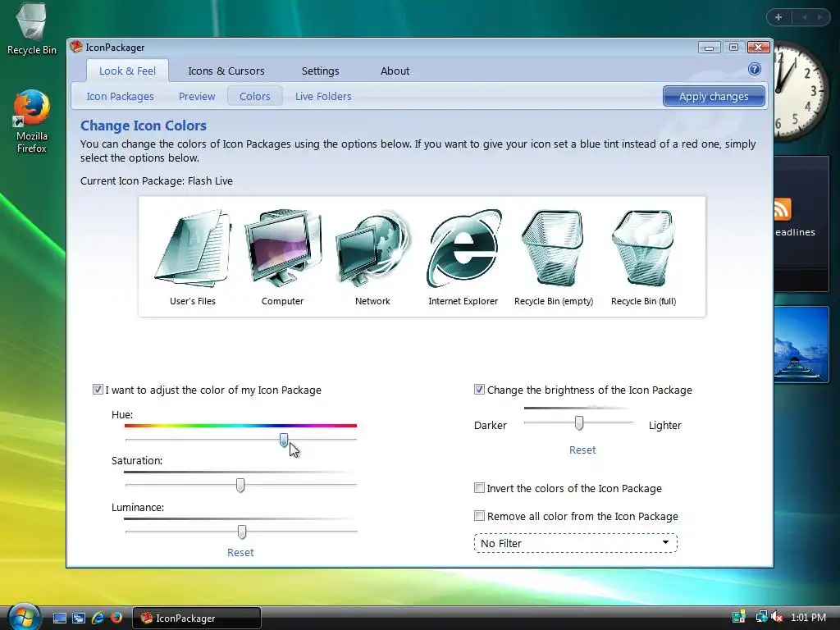
Task: Enable Remove all color from the Icon Package
Action: pyautogui.click(x=479, y=516)
